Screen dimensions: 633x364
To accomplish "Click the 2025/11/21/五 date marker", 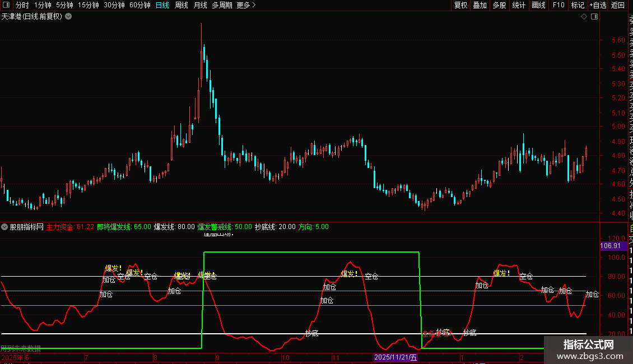I will tap(395, 357).
